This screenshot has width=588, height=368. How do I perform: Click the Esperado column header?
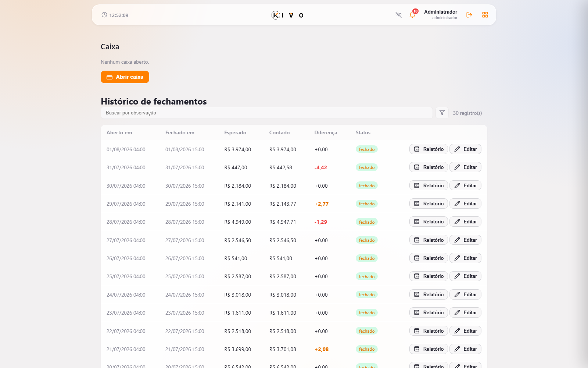tap(235, 132)
